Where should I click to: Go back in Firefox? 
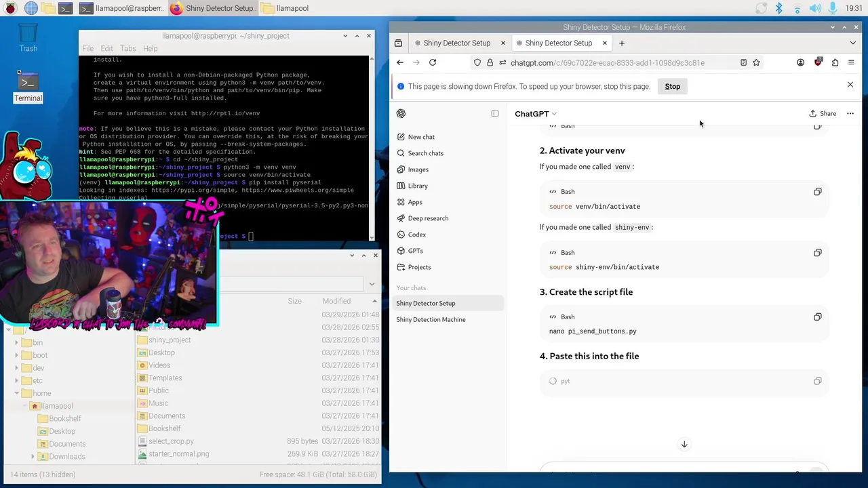point(400,62)
